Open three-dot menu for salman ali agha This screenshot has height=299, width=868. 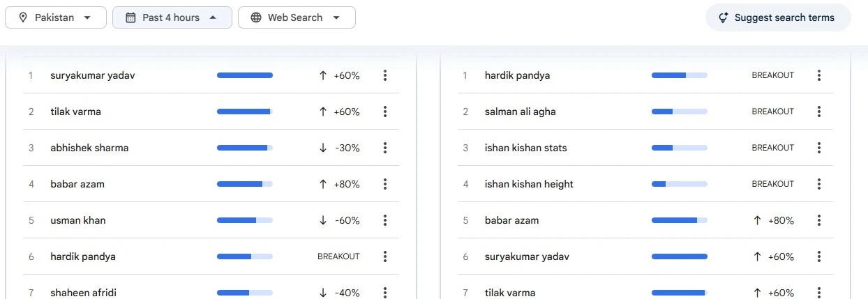pyautogui.click(x=818, y=112)
